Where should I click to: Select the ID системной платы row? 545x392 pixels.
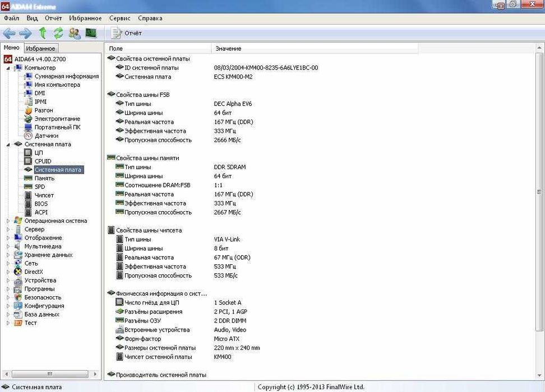216,68
